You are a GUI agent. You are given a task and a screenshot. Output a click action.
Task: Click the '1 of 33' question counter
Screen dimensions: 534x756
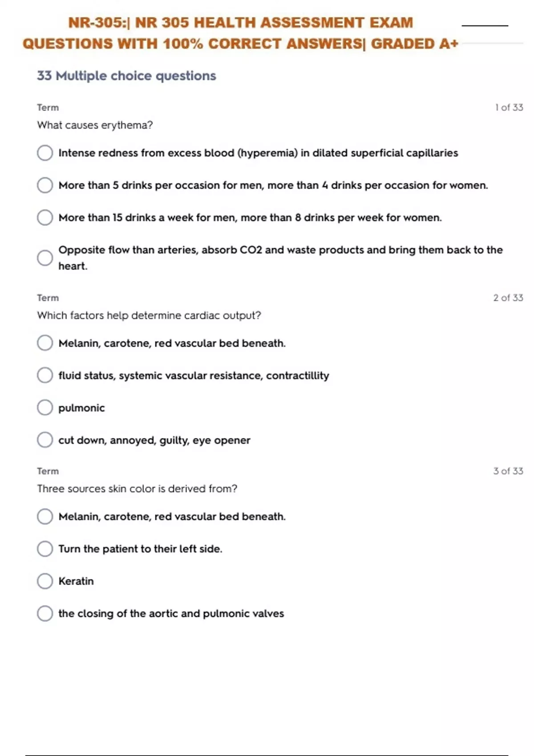coord(509,108)
